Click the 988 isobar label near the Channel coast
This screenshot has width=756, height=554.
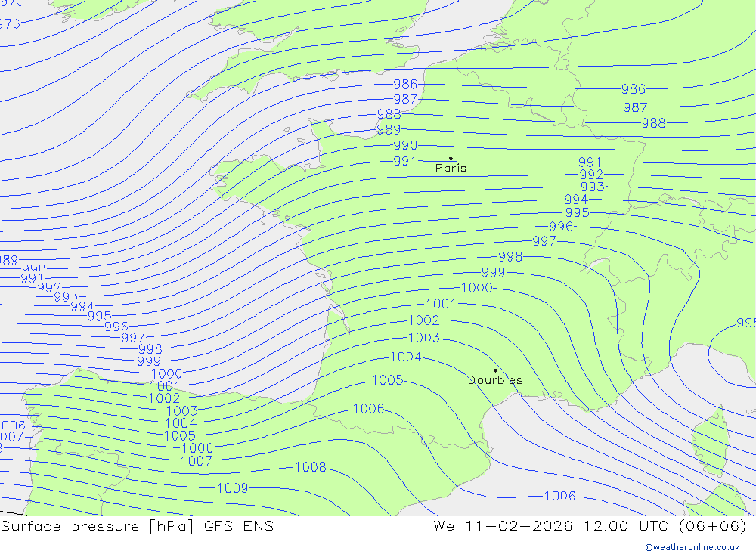[x=389, y=114]
